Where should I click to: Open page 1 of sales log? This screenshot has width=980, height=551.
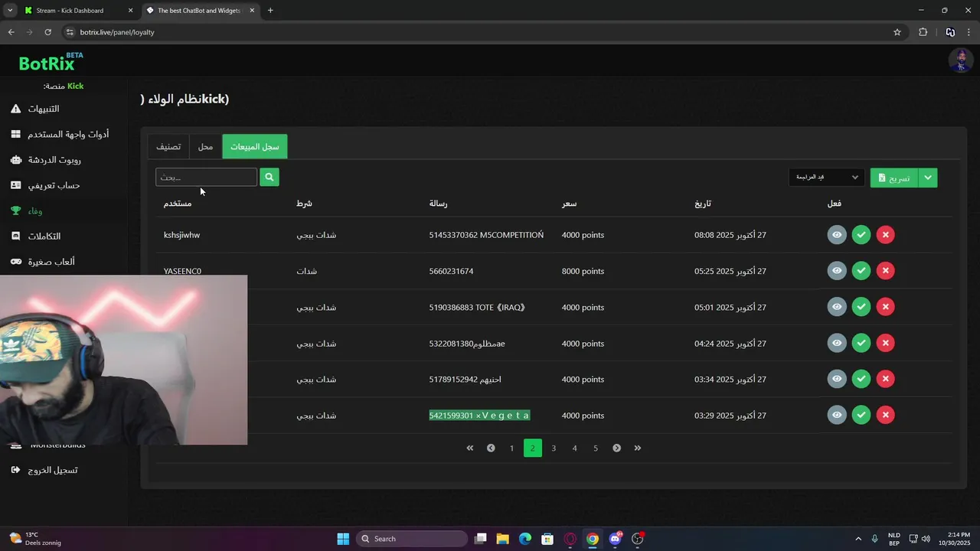point(511,448)
